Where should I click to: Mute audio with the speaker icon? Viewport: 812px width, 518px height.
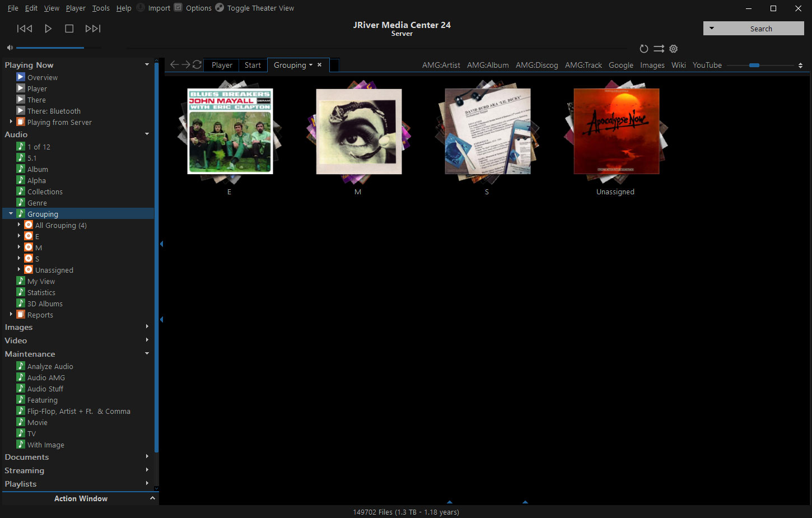[10, 48]
